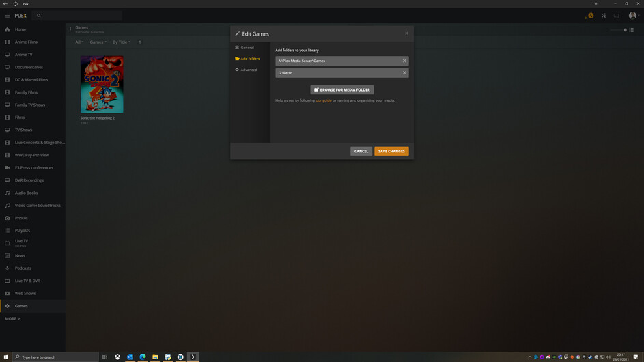Open settings wrench icon
The height and width of the screenshot is (362, 644).
603,16
